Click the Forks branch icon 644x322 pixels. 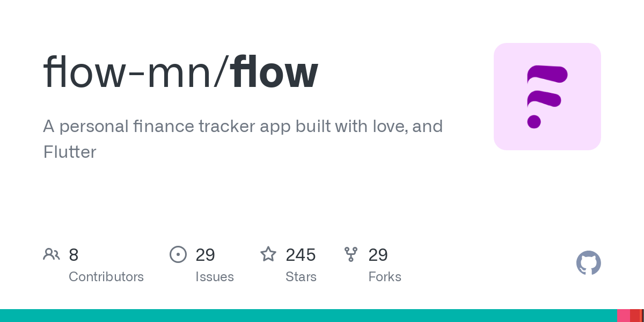(351, 254)
